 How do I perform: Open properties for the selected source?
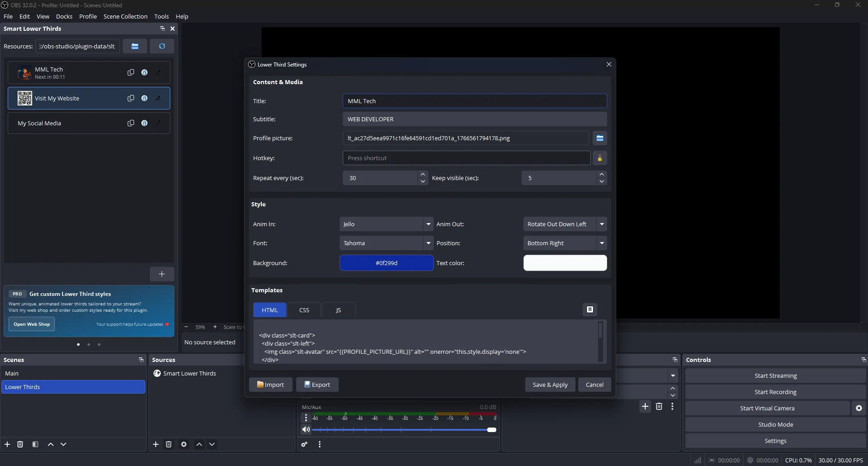(184, 444)
